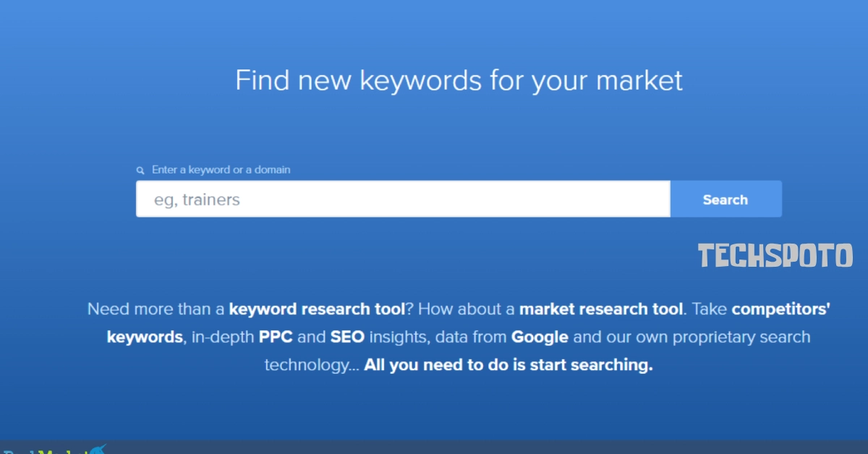Screen dimensions: 868x454
Task: Click the bold 'SEO' text
Action: [x=347, y=337]
